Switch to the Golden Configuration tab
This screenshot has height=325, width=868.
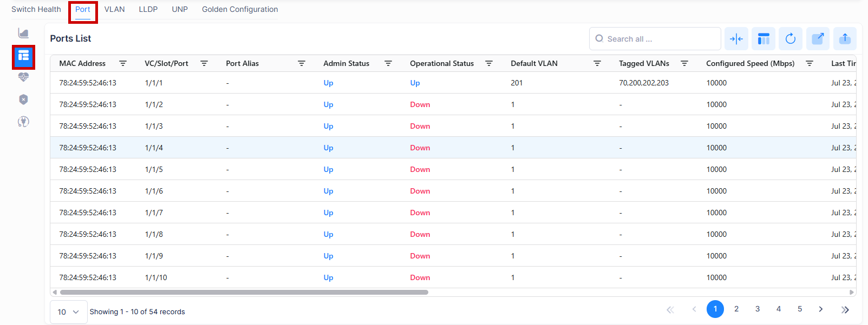tap(240, 9)
